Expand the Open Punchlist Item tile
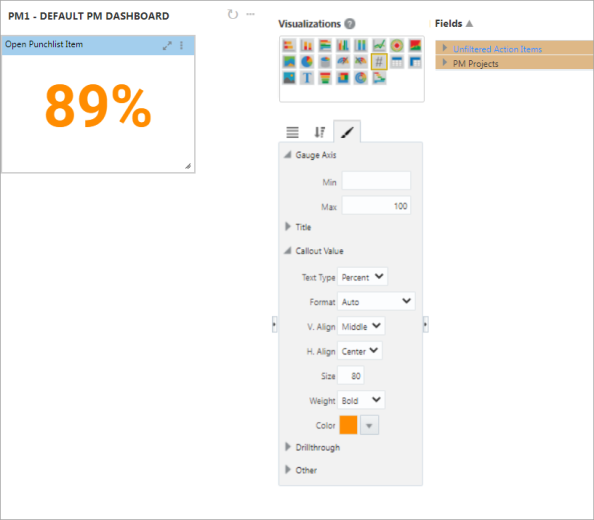This screenshot has height=520, width=594. (x=167, y=46)
